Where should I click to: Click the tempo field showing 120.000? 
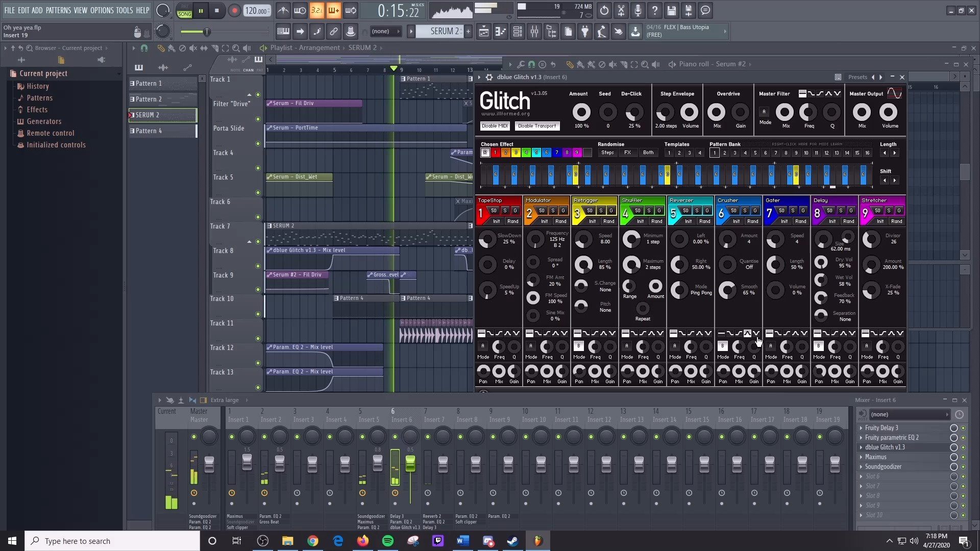coord(257,11)
